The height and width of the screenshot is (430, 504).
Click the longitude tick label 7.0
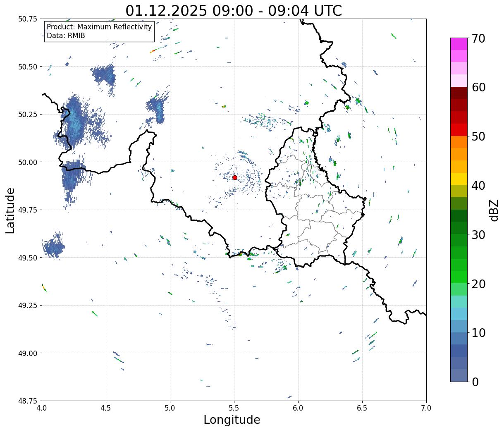(x=426, y=408)
